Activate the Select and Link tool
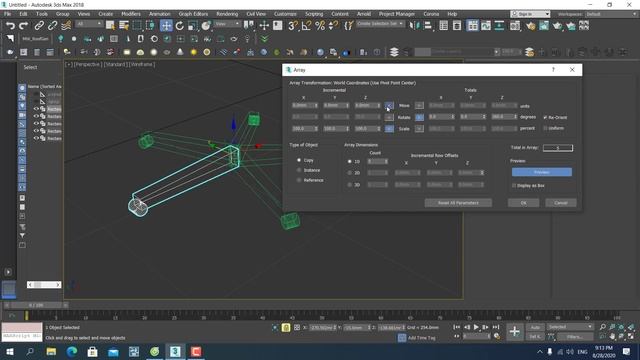640x360 pixels. (x=39, y=26)
